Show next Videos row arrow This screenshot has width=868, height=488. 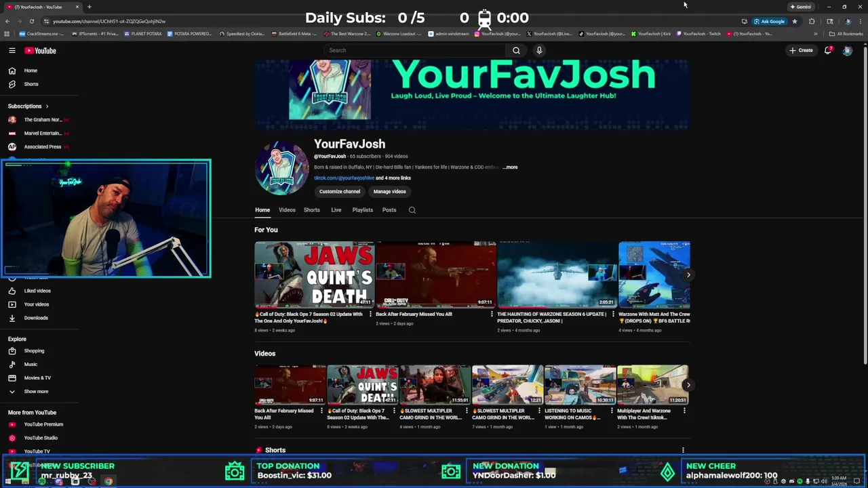pyautogui.click(x=688, y=385)
